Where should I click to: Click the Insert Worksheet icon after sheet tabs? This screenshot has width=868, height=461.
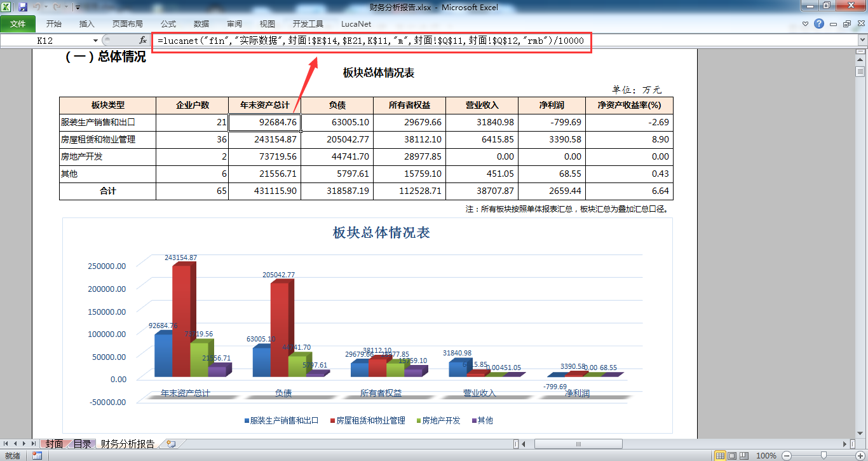[x=172, y=444]
